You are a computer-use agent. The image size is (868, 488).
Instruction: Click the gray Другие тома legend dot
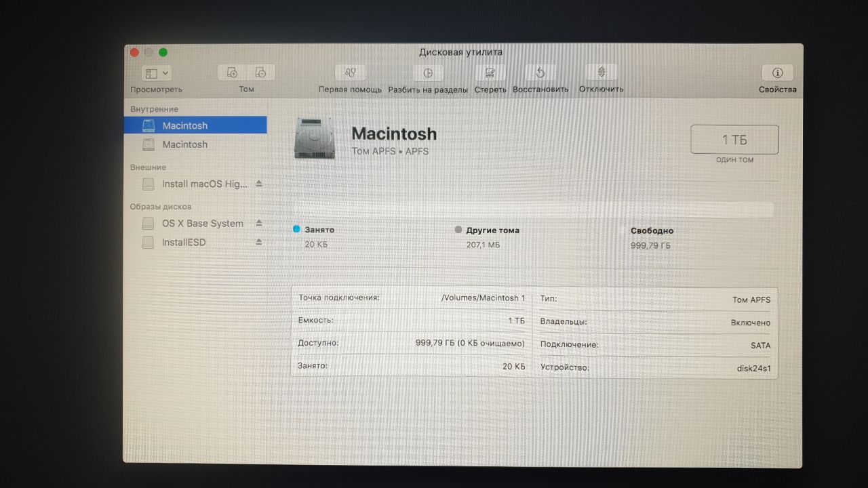point(459,230)
